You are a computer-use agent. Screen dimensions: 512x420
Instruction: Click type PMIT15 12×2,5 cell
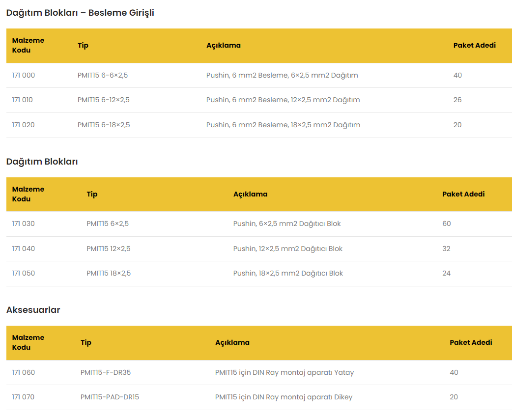tap(109, 249)
